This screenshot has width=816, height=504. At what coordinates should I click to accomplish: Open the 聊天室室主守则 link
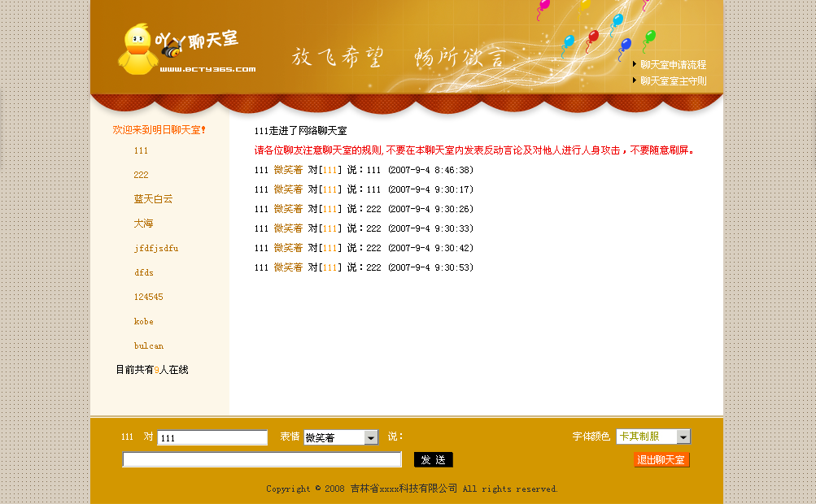673,81
